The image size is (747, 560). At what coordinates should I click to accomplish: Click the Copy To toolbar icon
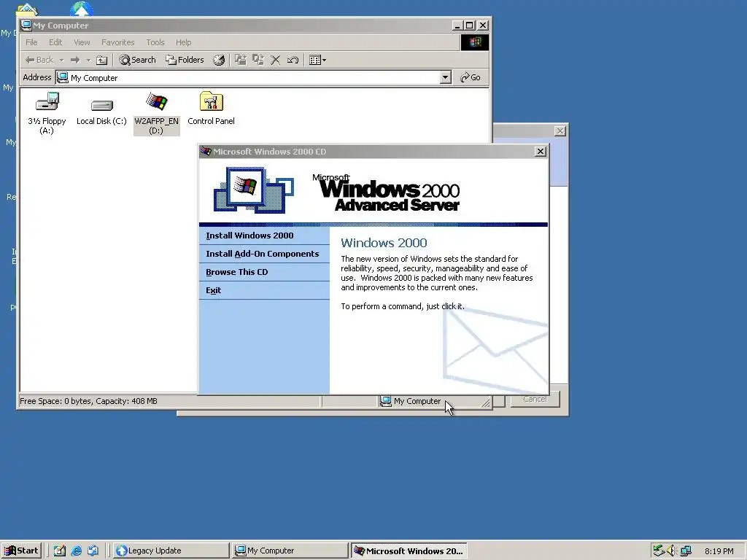tap(258, 60)
